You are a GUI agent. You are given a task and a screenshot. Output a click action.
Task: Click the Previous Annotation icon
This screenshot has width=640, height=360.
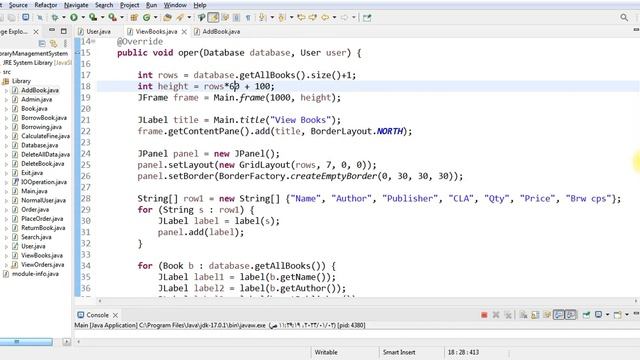pyautogui.click(x=281, y=18)
